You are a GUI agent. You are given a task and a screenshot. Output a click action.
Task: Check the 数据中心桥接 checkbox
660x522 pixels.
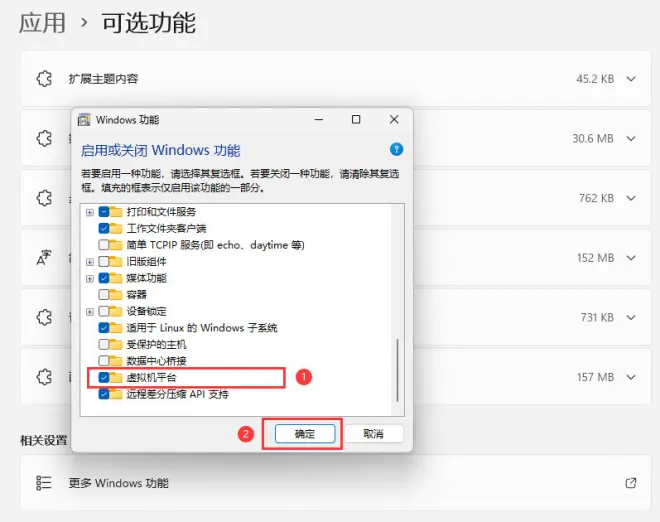point(104,361)
